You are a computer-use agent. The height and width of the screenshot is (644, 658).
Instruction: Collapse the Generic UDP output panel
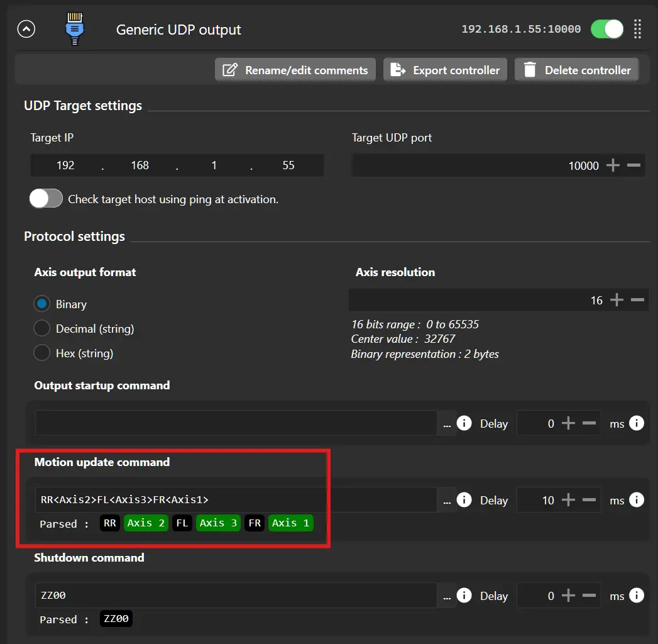point(26,30)
